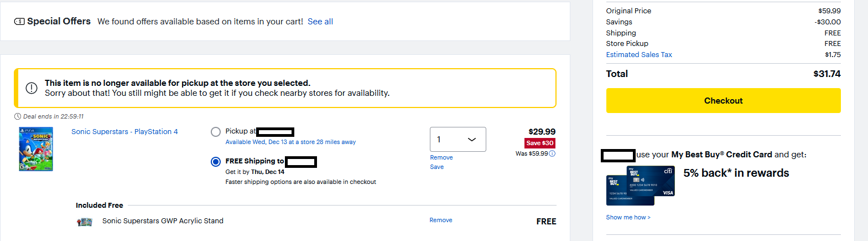Click the -$30.00 savings value

[828, 22]
